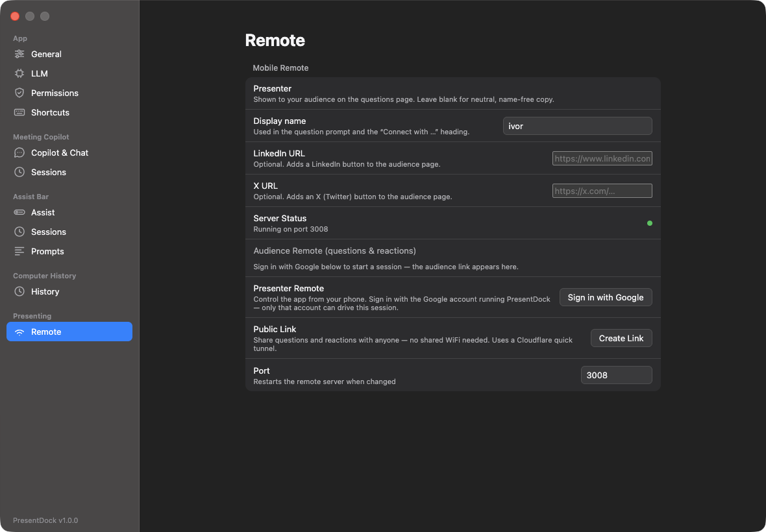Click the History clock icon
766x532 pixels.
tap(19, 291)
